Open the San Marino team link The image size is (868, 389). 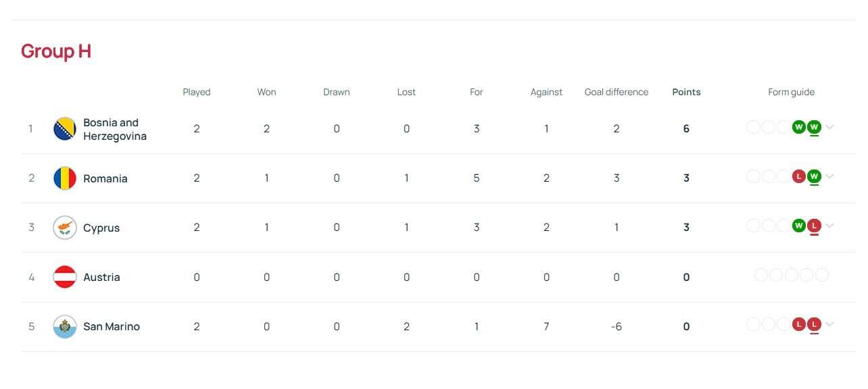pyautogui.click(x=112, y=327)
